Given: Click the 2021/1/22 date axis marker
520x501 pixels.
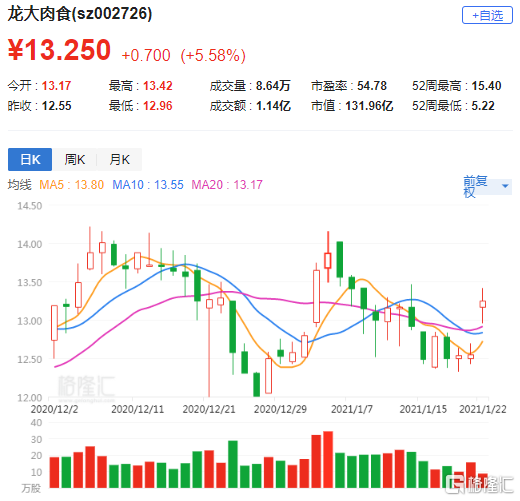Looking at the screenshot, I should click(x=483, y=409).
